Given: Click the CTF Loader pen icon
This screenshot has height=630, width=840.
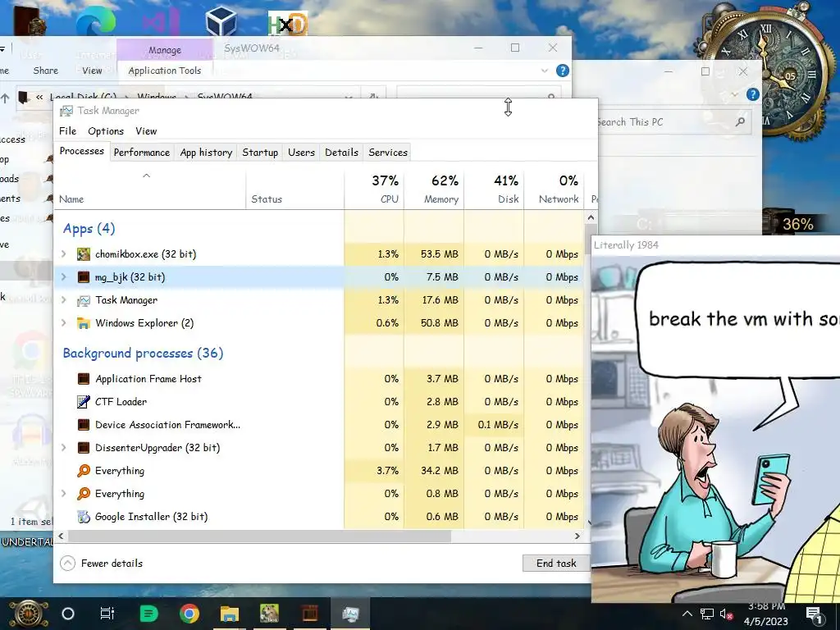Looking at the screenshot, I should click(84, 402).
